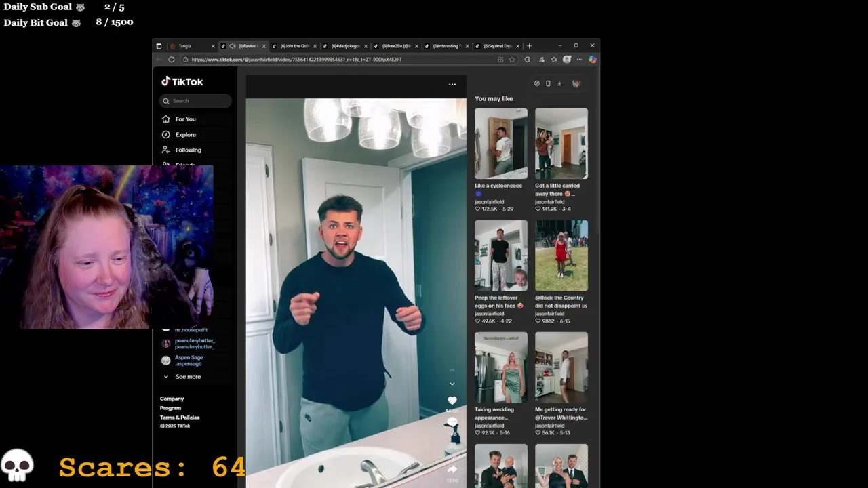Refresh the page in Edge
Image resolution: width=868 pixels, height=488 pixels.
tap(171, 60)
